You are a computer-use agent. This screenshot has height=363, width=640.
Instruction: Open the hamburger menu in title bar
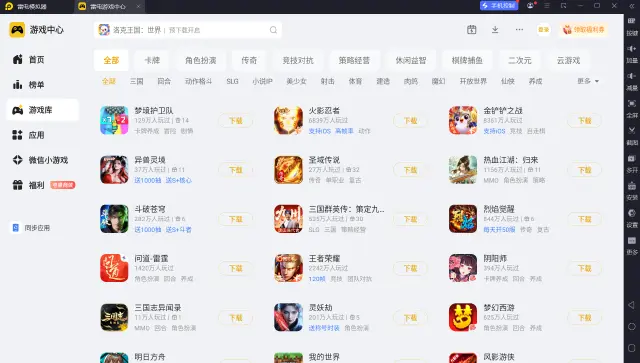pos(547,6)
